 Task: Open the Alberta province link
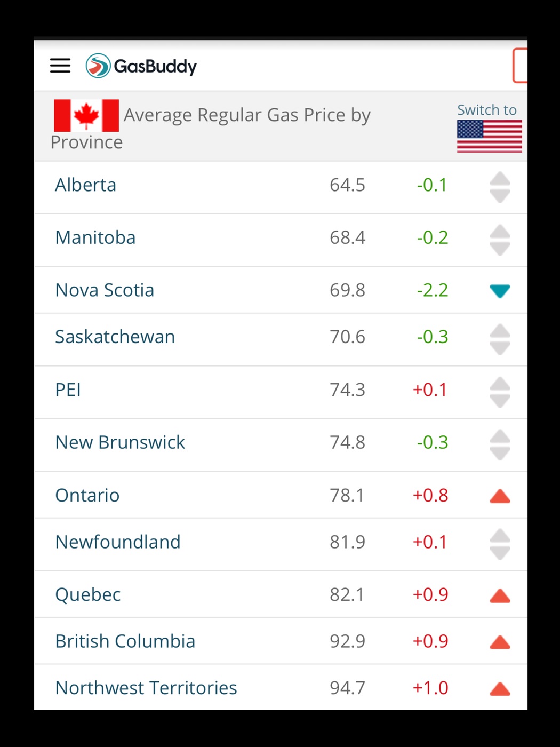coord(86,185)
